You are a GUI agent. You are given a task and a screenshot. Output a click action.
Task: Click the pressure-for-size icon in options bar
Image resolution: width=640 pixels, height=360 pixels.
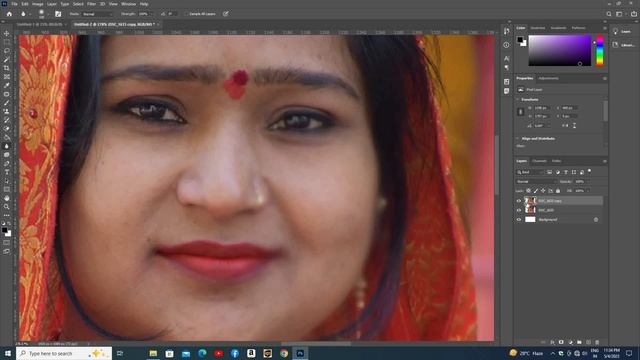tap(226, 14)
